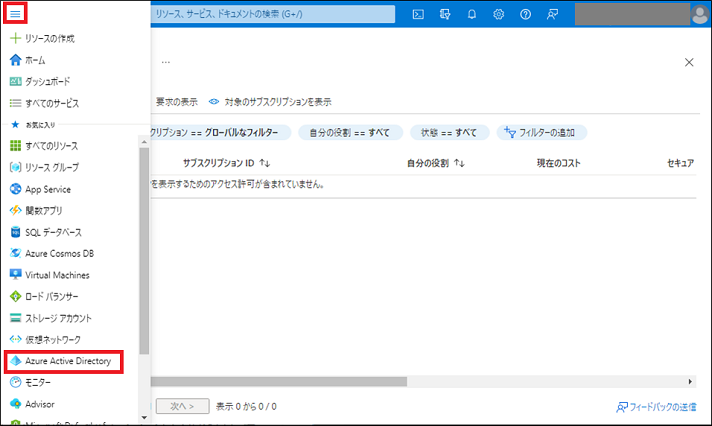Click the Virtual Machines monitor icon
Viewport: 712px width, 426px height.
[15, 275]
